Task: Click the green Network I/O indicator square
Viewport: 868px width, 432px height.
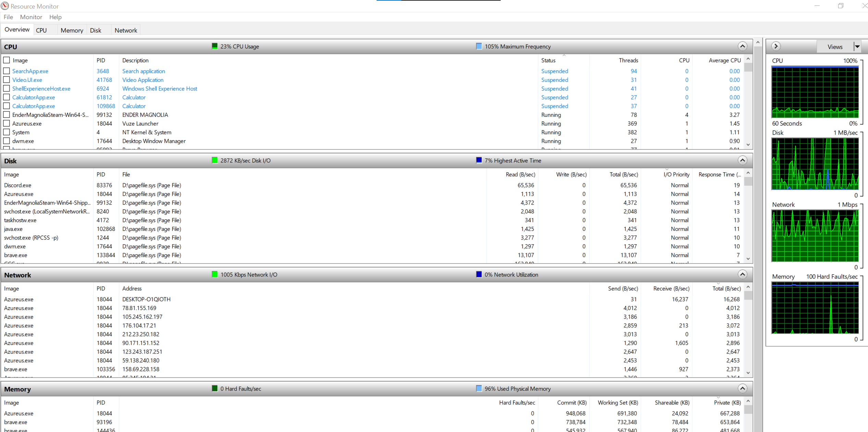Action: (x=215, y=274)
